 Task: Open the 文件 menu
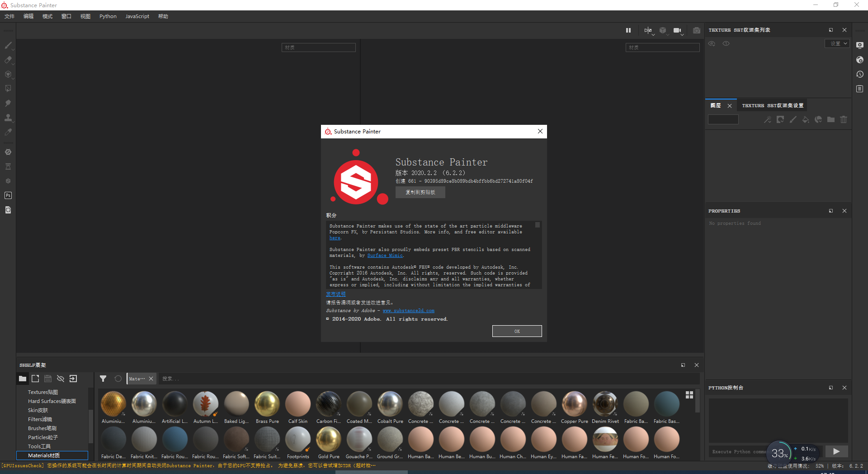coord(9,16)
